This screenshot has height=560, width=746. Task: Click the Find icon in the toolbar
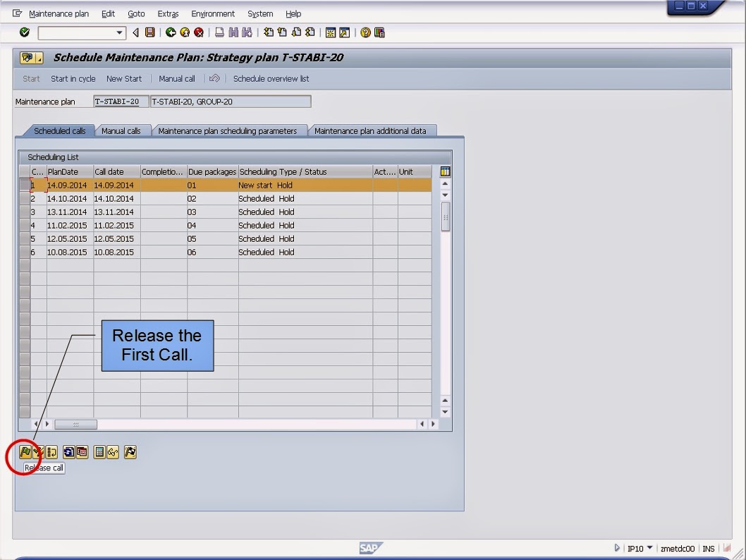pyautogui.click(x=233, y=32)
